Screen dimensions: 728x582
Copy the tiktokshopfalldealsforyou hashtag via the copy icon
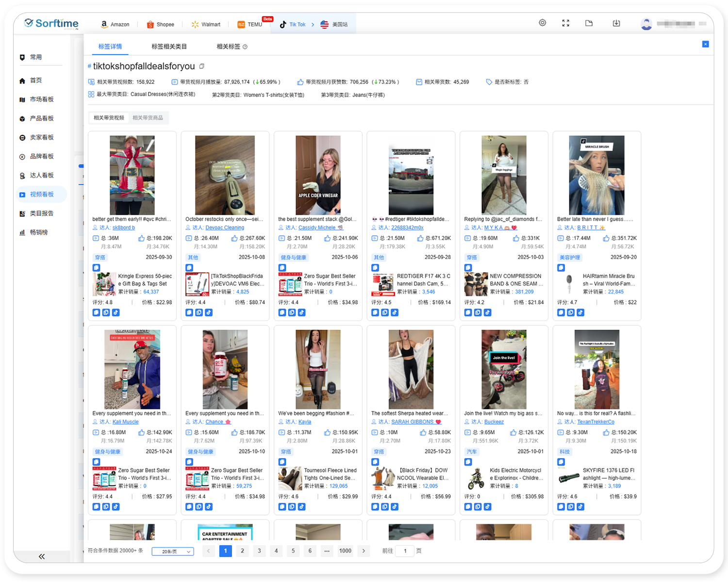[x=201, y=65]
